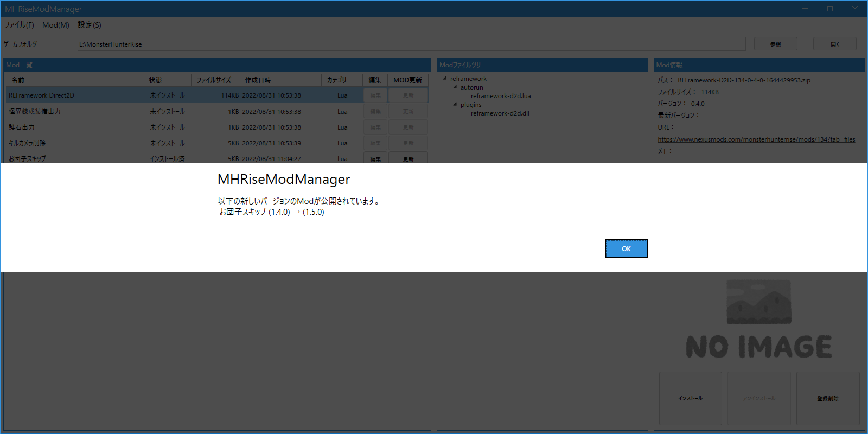Open the 設定(S) menu

(x=90, y=25)
